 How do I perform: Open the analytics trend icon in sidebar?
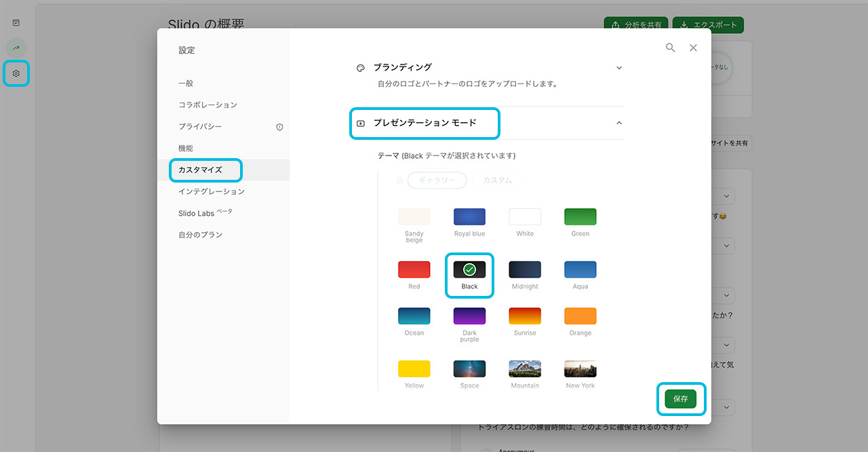[x=16, y=48]
